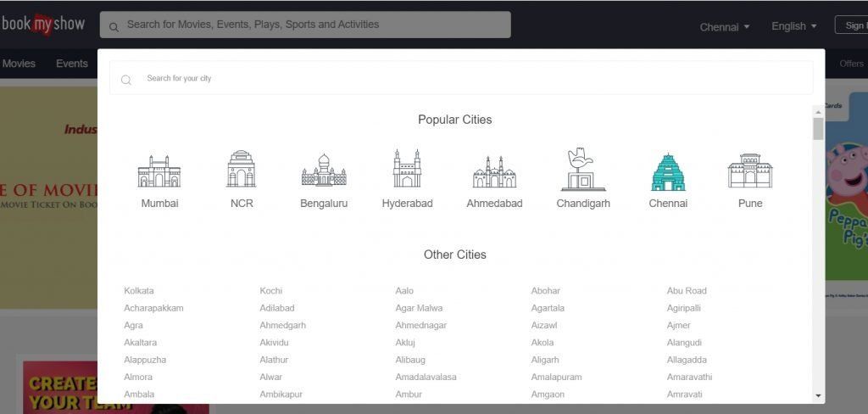Select the city Agartala
Image resolution: width=868 pixels, height=414 pixels.
pyautogui.click(x=548, y=308)
